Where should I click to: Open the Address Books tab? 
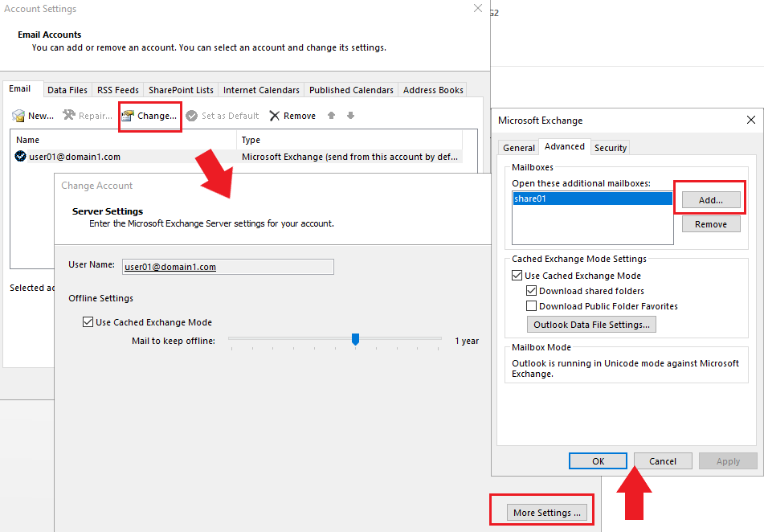click(433, 90)
